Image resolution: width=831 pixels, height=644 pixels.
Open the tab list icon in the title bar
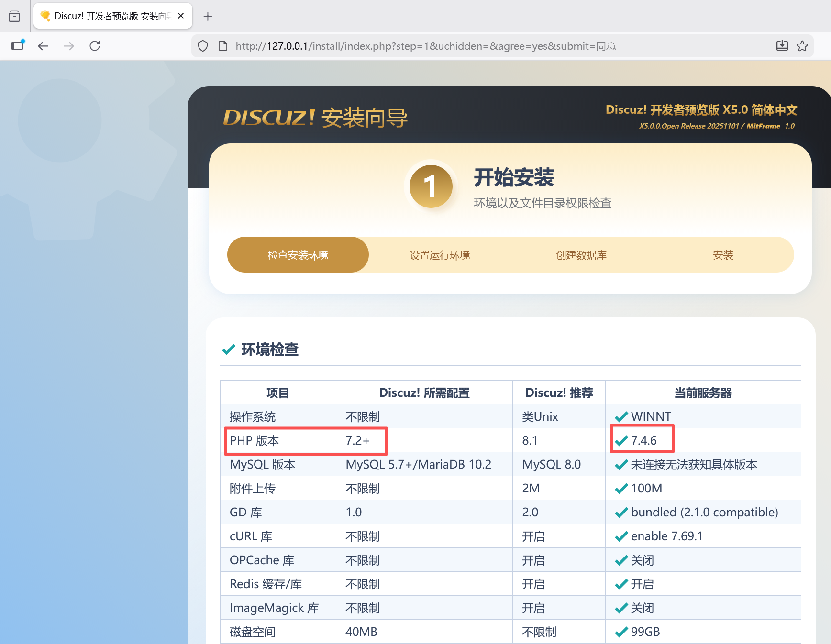[14, 16]
